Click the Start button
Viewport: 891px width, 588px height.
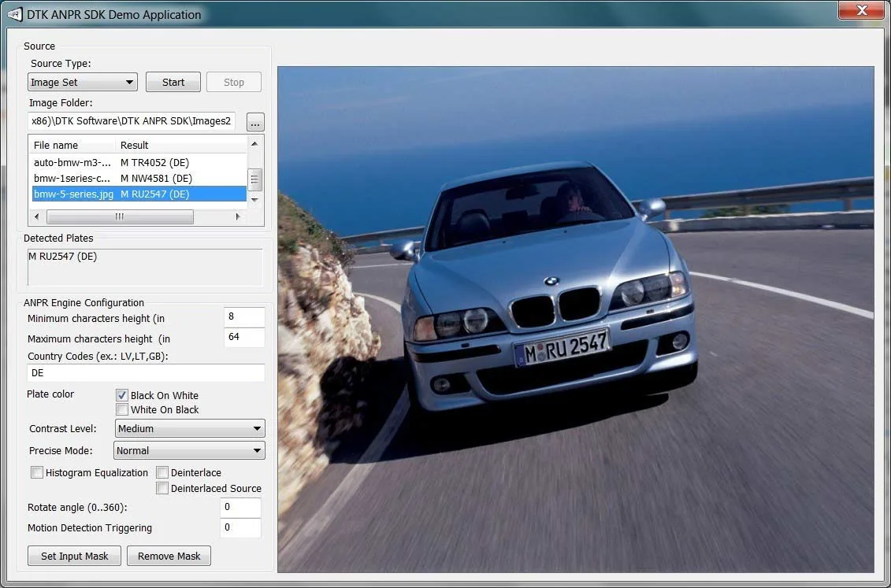[173, 83]
